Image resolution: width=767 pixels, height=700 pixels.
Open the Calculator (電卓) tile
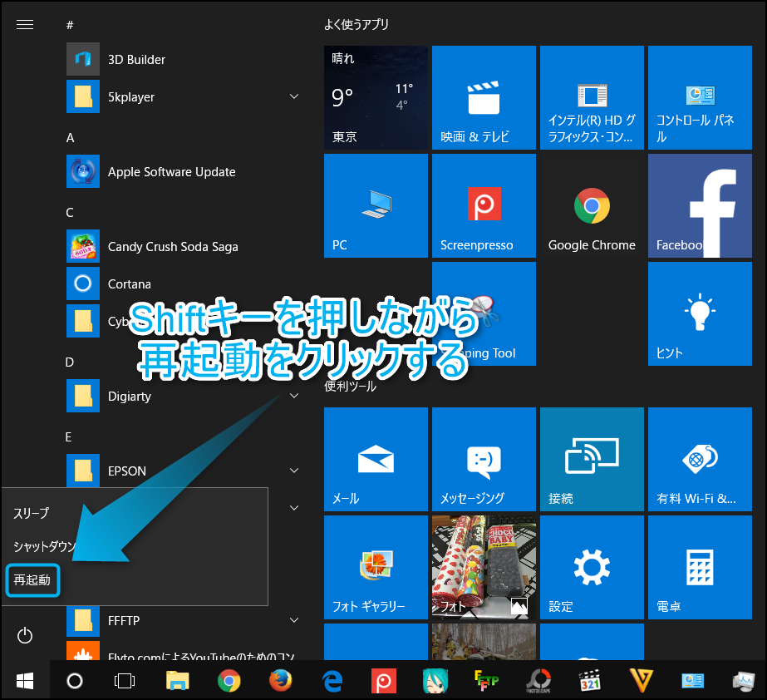700,567
